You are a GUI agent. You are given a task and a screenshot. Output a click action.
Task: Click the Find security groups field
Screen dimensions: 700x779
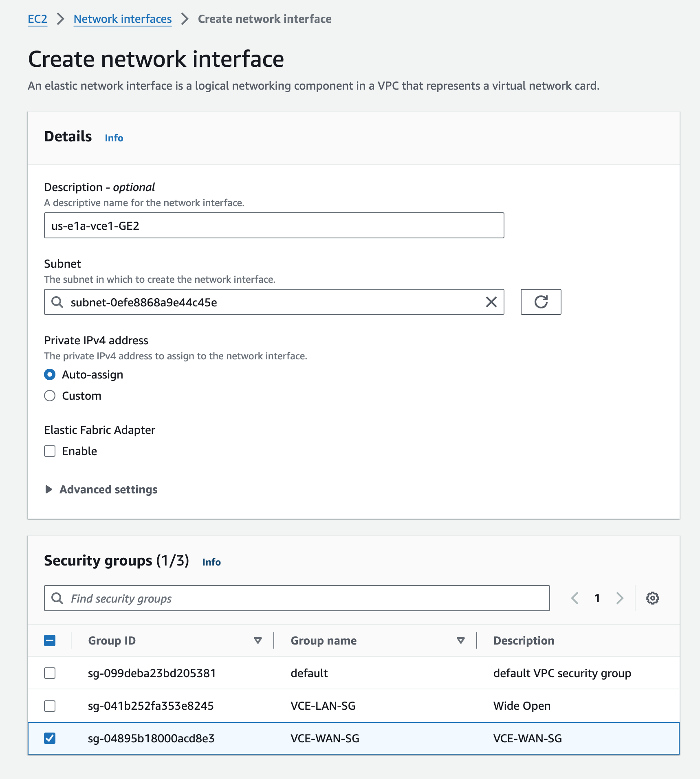(x=297, y=598)
